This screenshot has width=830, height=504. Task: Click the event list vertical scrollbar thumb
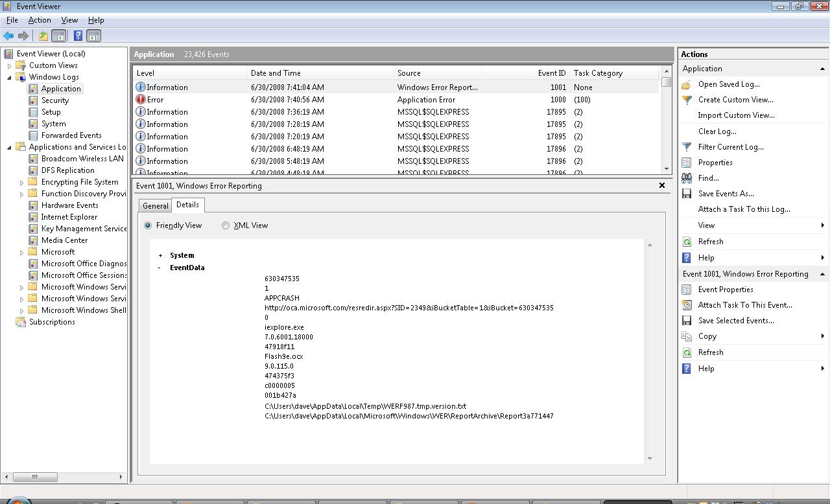(666, 82)
